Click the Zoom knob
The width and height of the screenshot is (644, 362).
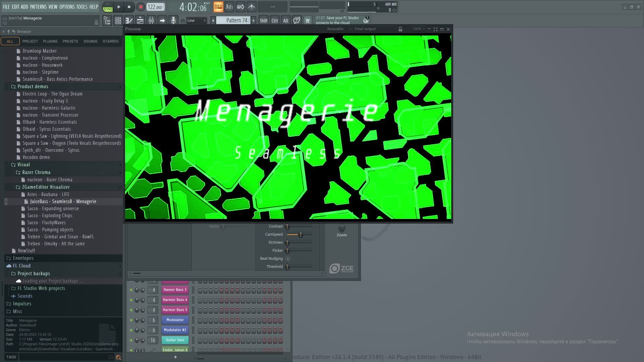342,228
